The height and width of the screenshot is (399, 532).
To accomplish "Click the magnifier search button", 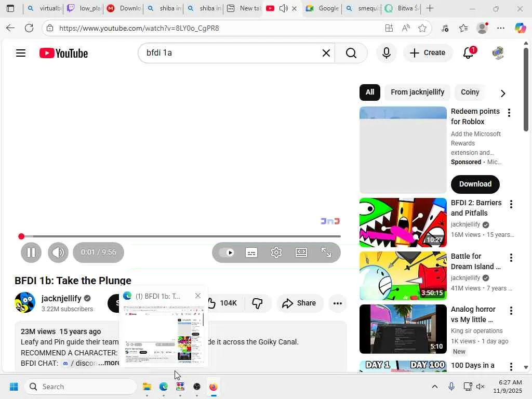I will tap(351, 53).
